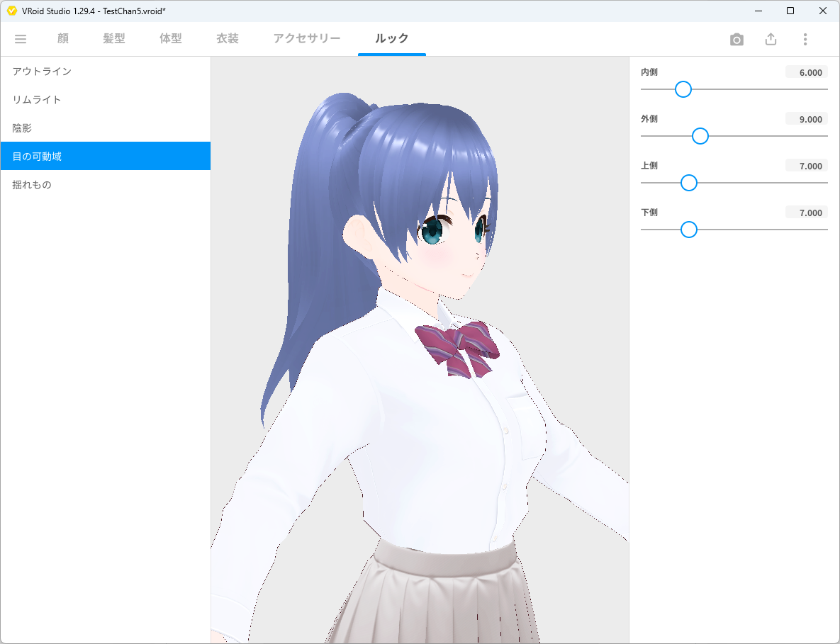The width and height of the screenshot is (840, 644).
Task: Click the 内側 value field showing 6.000
Action: [806, 72]
